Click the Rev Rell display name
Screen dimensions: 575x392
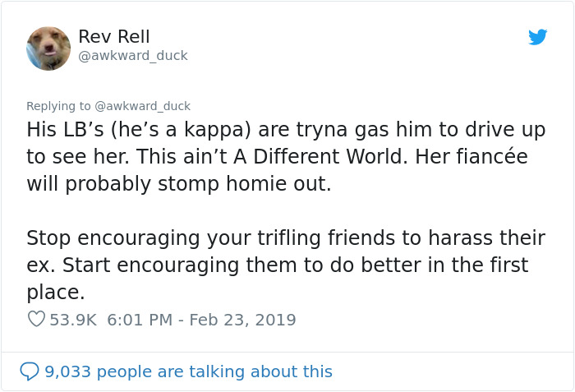pos(114,36)
